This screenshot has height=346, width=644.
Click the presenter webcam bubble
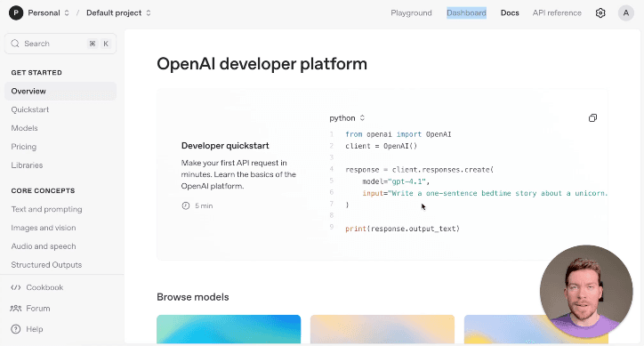[x=586, y=292]
